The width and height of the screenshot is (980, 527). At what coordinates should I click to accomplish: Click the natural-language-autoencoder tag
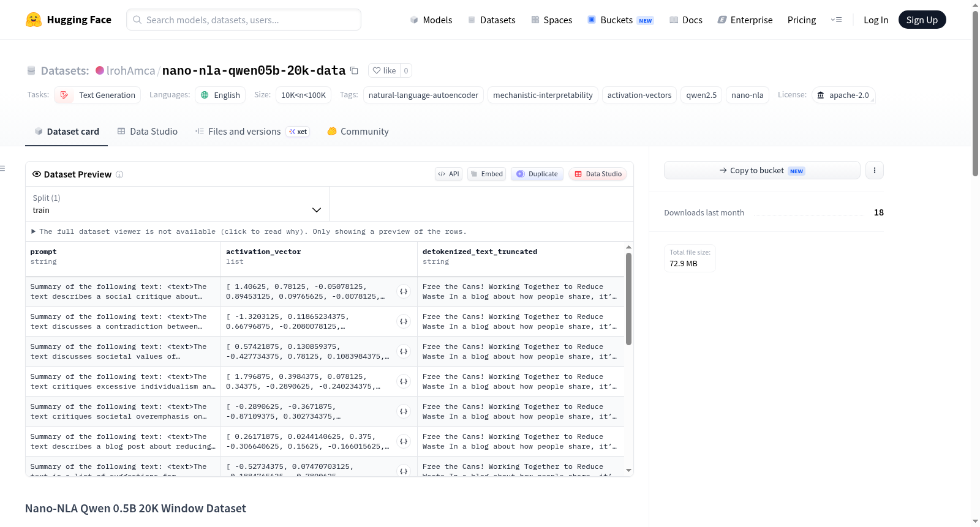point(423,95)
